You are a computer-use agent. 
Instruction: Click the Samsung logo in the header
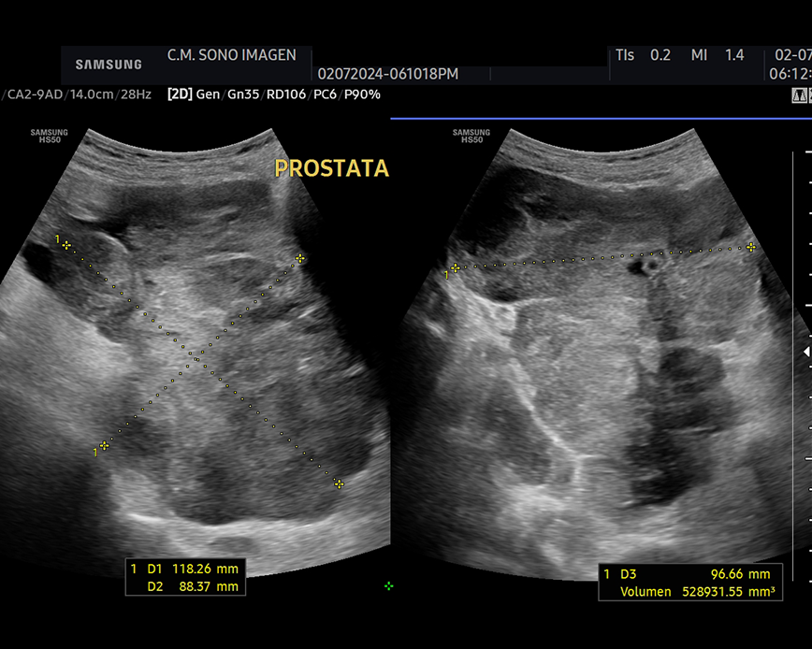[x=109, y=65]
